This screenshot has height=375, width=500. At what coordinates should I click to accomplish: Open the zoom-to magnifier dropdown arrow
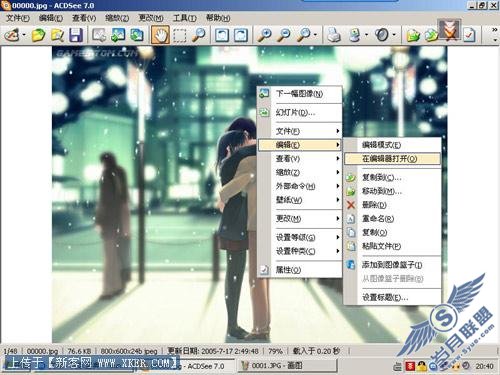coord(316,35)
